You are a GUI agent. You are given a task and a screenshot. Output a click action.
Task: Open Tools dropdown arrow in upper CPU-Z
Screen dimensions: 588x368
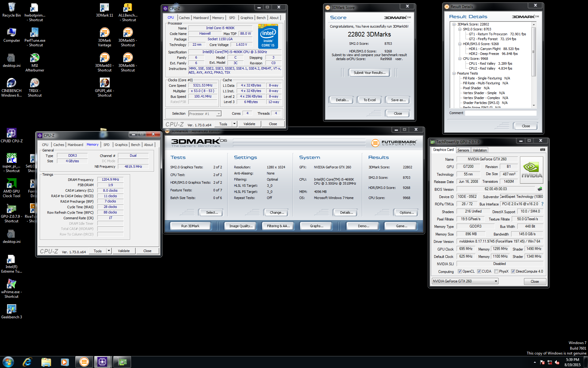coord(234,124)
